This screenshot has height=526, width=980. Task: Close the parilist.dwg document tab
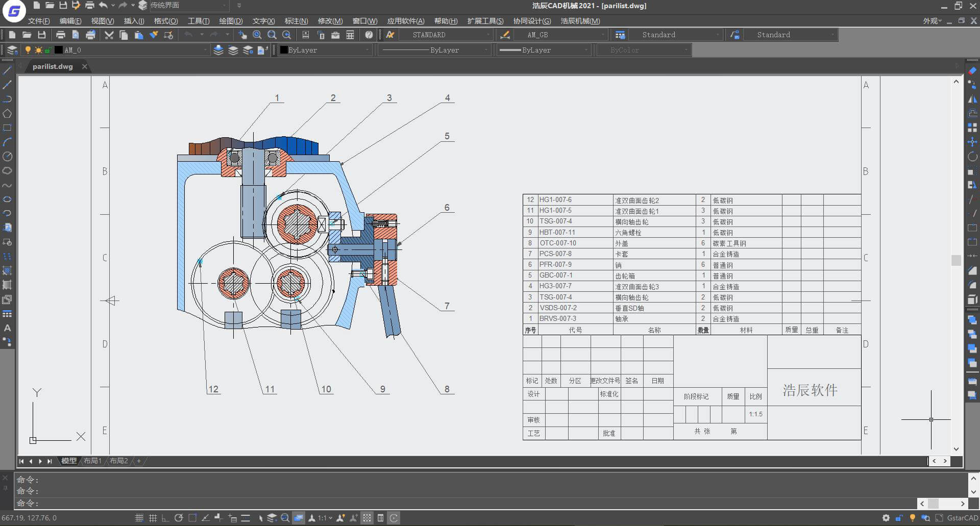[x=85, y=66]
